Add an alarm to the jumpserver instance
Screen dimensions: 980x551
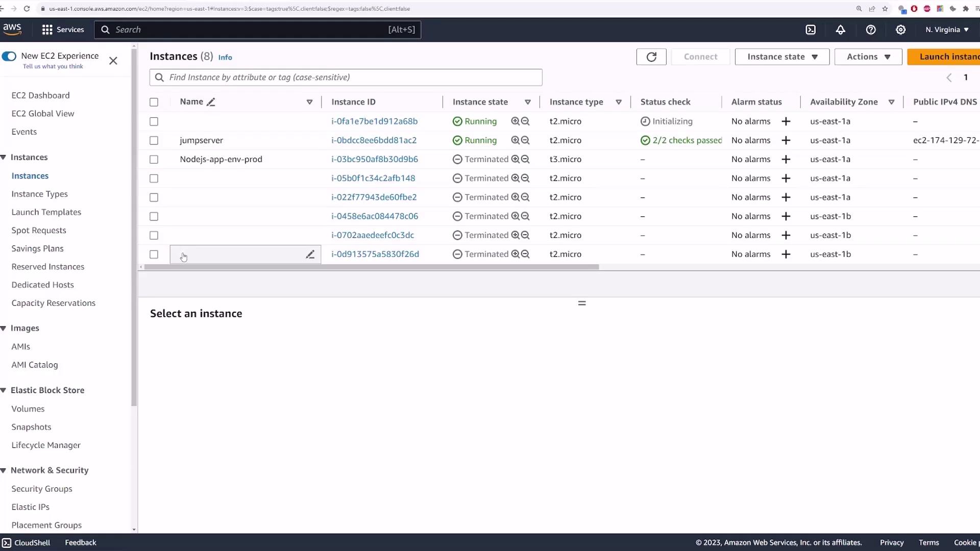click(786, 140)
